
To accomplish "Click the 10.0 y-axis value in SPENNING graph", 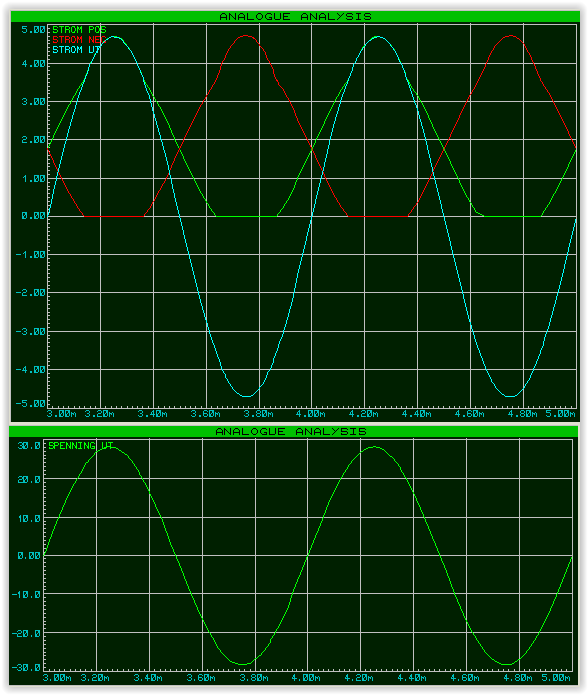I will (29, 519).
